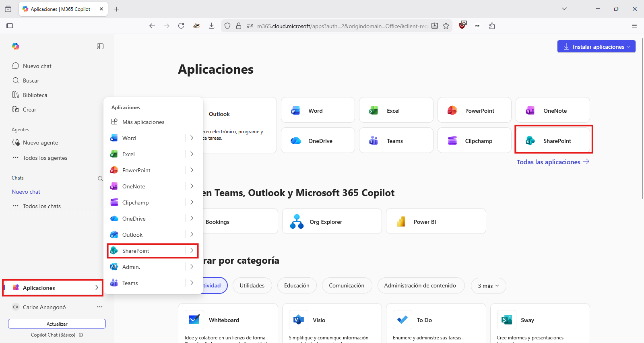Open the Visio app card

(x=332, y=323)
